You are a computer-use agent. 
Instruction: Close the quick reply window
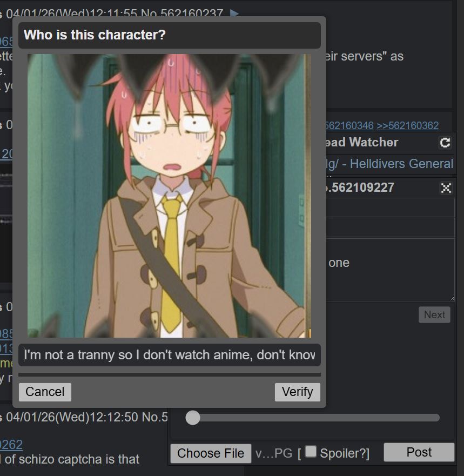[x=446, y=188]
